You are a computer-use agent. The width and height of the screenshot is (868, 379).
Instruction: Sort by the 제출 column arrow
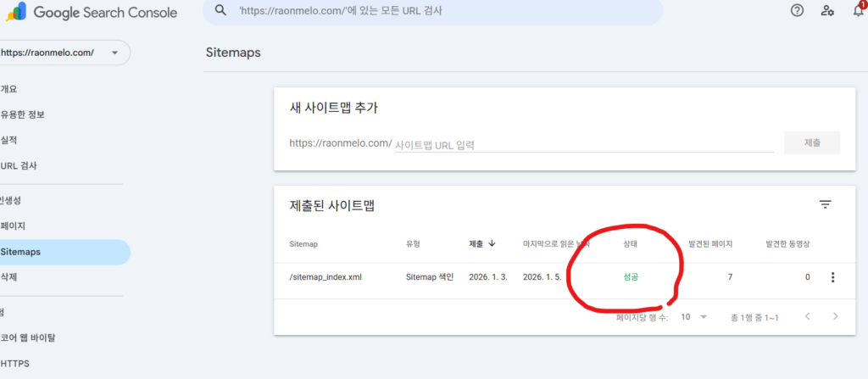tap(492, 244)
